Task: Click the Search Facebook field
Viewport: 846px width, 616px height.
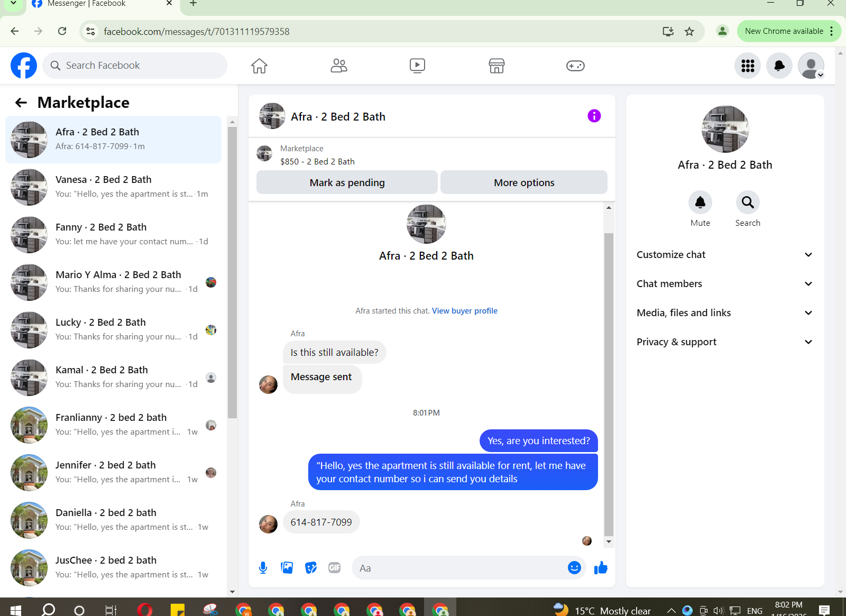Action: (135, 66)
